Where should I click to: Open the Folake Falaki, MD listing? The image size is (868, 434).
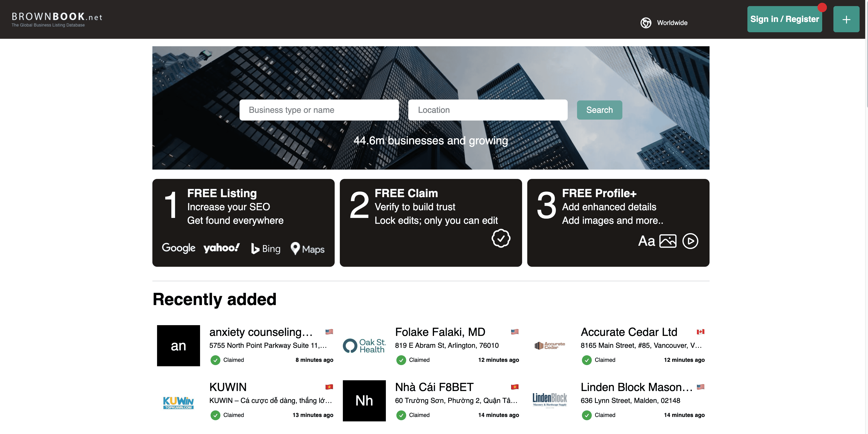pos(440,332)
